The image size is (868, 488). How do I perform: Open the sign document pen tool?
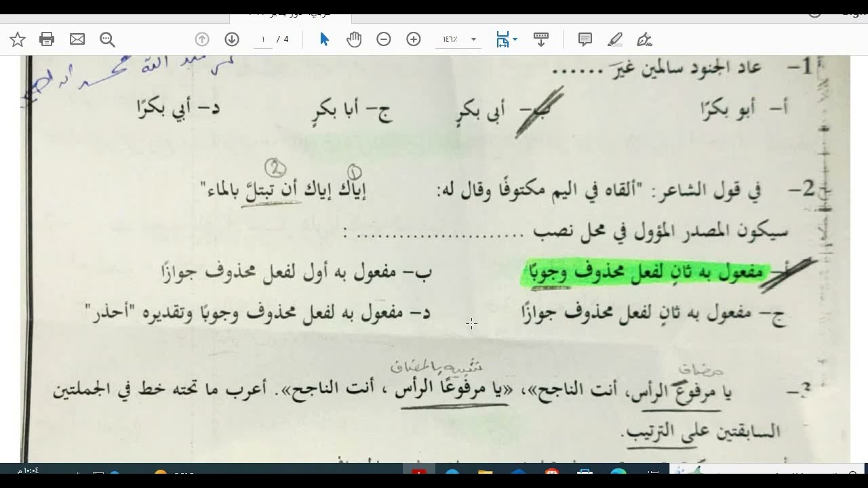(644, 39)
